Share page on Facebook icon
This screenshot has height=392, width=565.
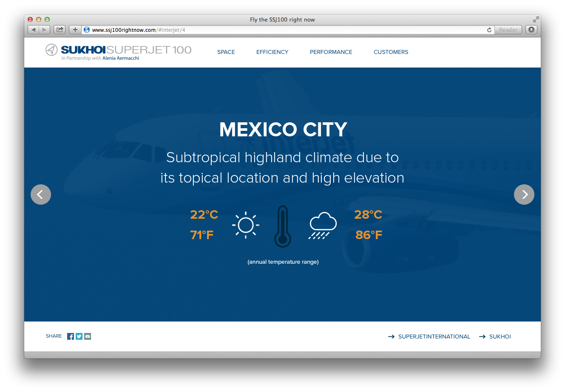[x=71, y=336]
